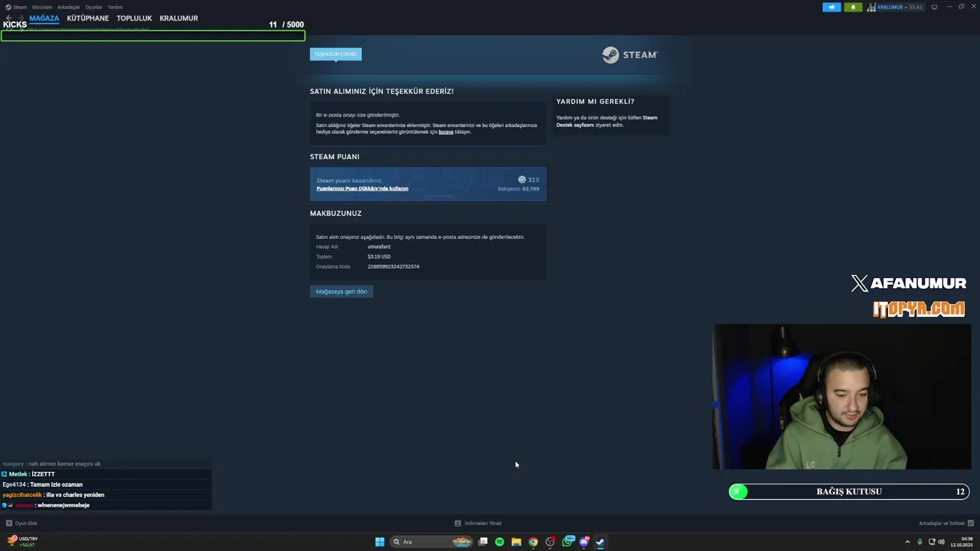Open İndirmeleri Yönet downloads bar

[479, 523]
